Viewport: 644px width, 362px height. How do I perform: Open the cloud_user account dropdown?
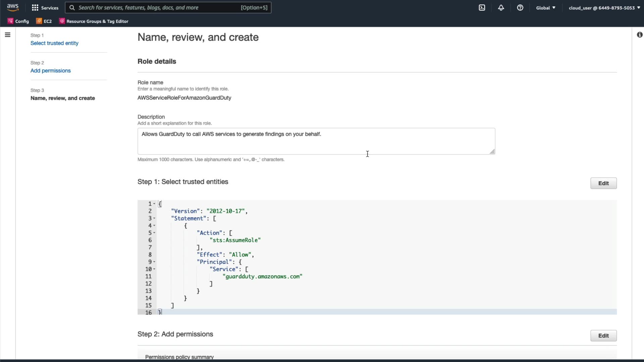pos(604,8)
